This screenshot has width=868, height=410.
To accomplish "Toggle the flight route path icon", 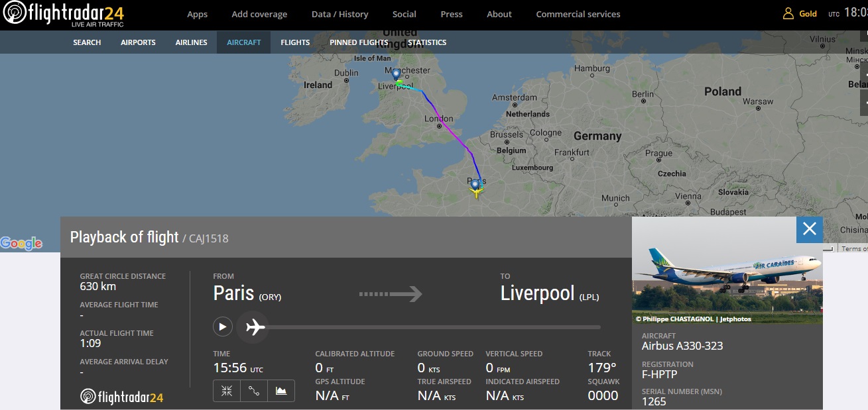I will (254, 391).
